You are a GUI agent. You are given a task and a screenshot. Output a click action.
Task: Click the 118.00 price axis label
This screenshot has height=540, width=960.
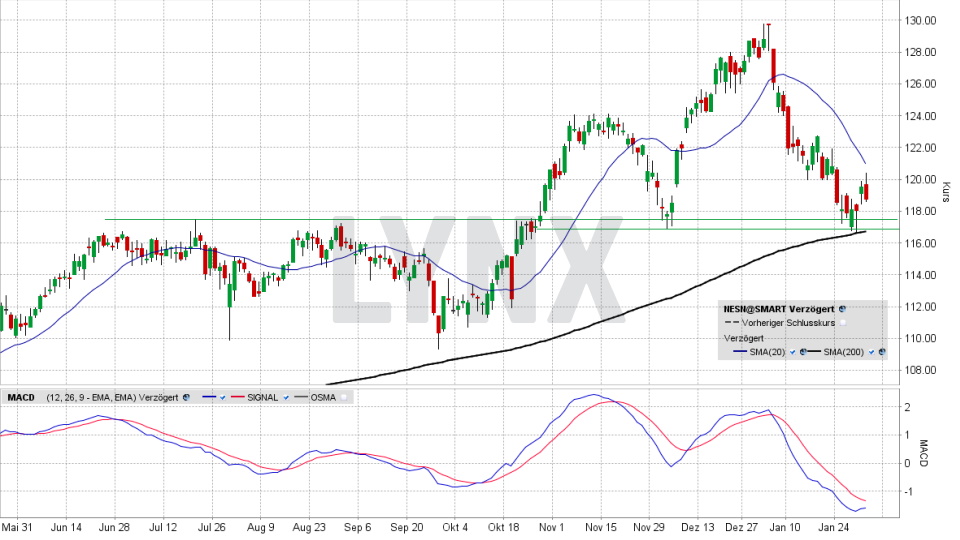tap(920, 211)
